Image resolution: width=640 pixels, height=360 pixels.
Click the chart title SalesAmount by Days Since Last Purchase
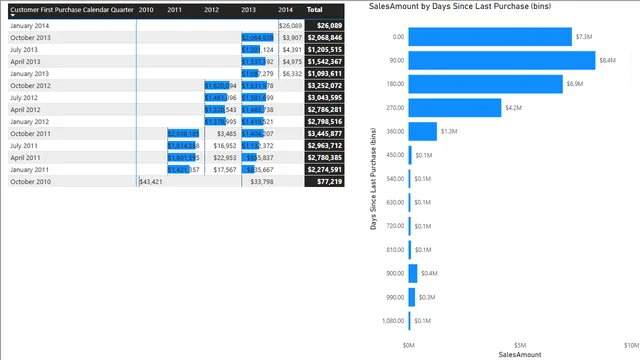point(460,6)
